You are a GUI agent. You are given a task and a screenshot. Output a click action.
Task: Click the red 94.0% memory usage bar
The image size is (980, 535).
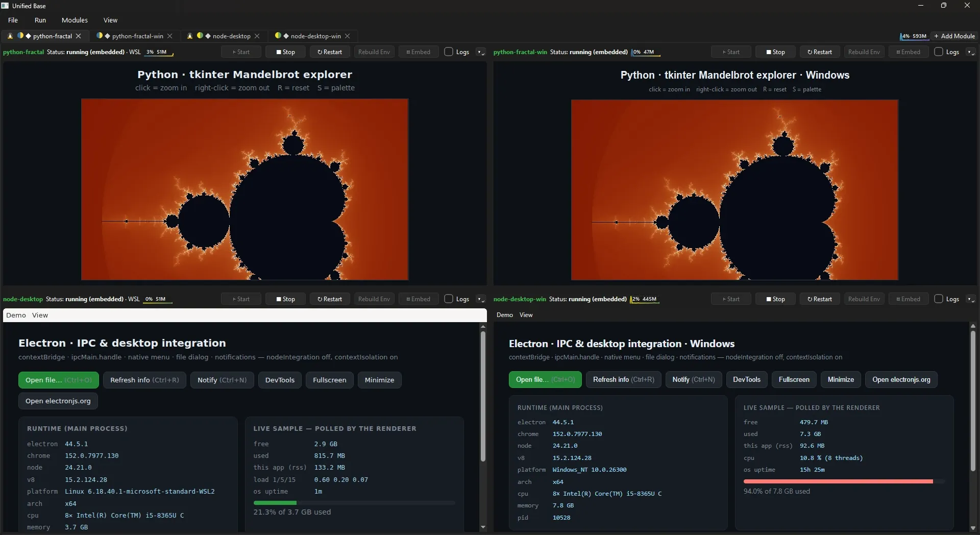pyautogui.click(x=838, y=481)
